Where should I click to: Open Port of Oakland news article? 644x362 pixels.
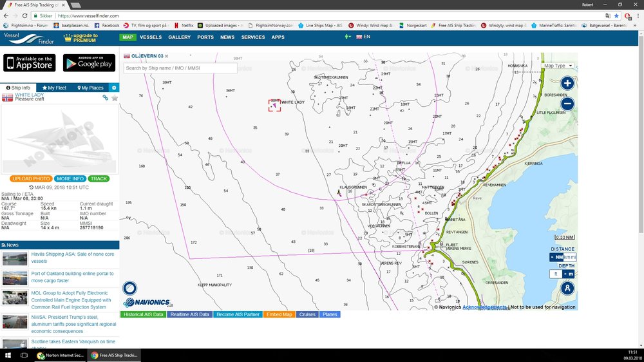[72, 277]
